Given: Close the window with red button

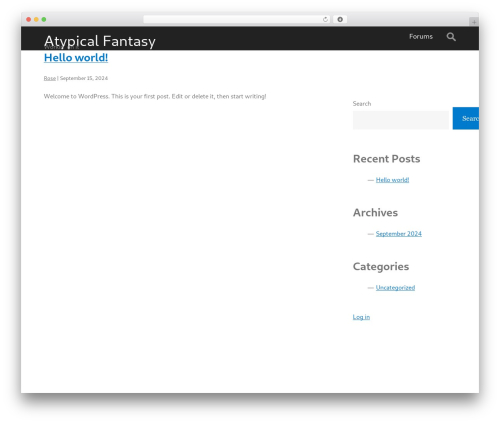Looking at the screenshot, I should tap(29, 19).
